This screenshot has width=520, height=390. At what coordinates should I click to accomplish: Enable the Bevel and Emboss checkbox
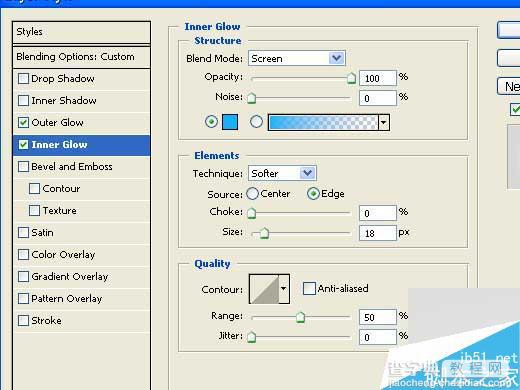coord(23,167)
